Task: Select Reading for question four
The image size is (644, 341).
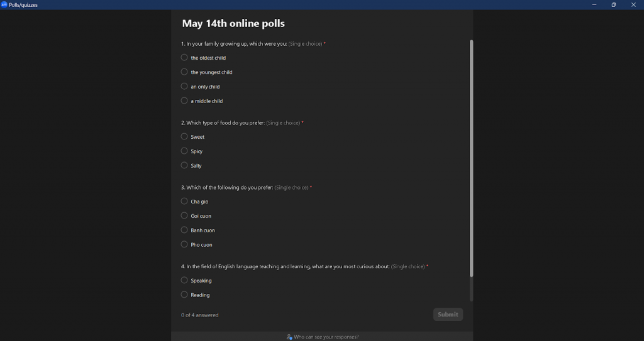Action: pos(184,295)
